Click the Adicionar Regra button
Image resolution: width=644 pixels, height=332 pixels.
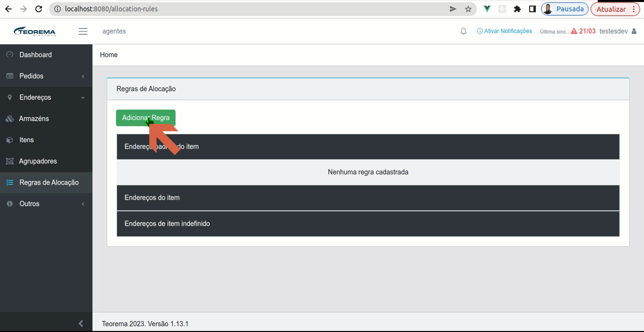point(146,118)
